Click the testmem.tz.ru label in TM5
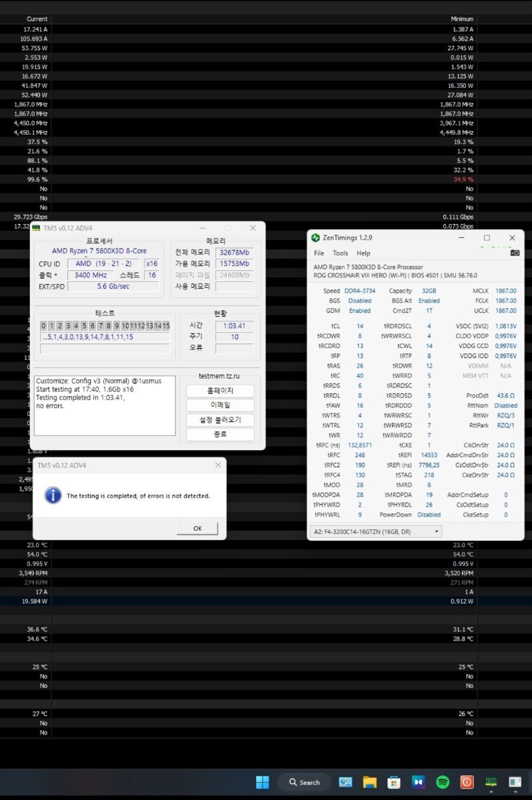Image resolution: width=532 pixels, height=800 pixels. point(219,376)
